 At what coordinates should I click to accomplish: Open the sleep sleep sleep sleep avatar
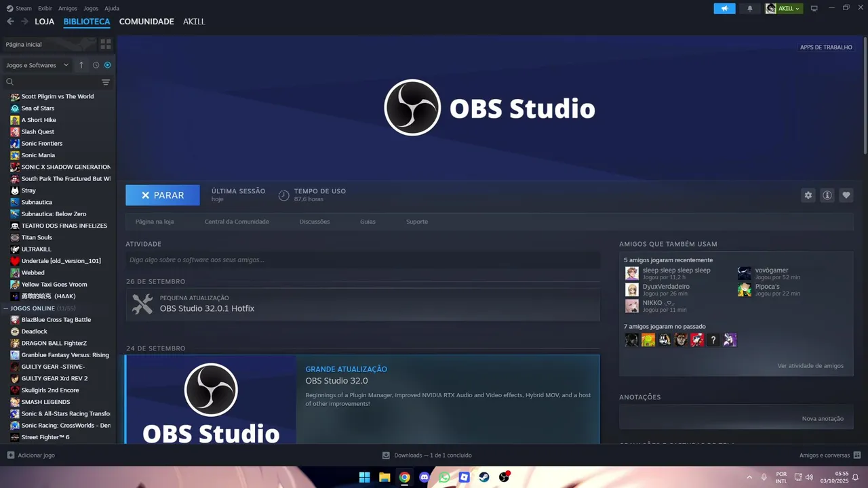[631, 273]
